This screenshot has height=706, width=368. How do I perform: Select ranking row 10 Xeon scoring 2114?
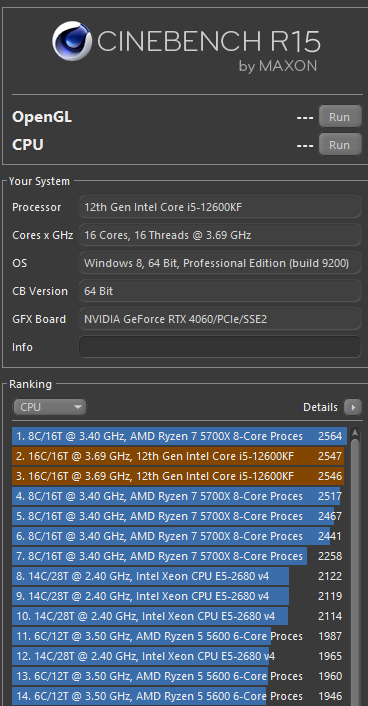click(x=178, y=616)
